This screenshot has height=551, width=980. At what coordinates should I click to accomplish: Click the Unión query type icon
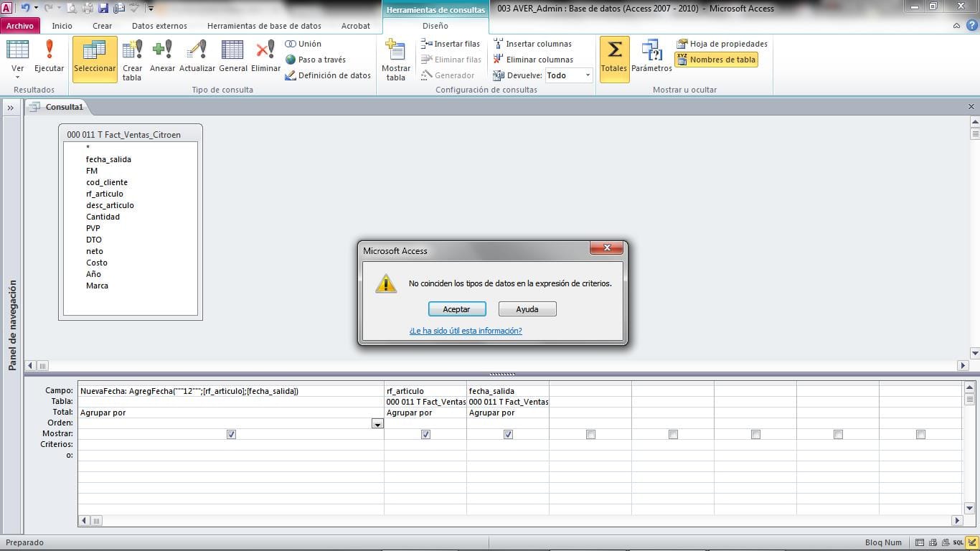[303, 44]
